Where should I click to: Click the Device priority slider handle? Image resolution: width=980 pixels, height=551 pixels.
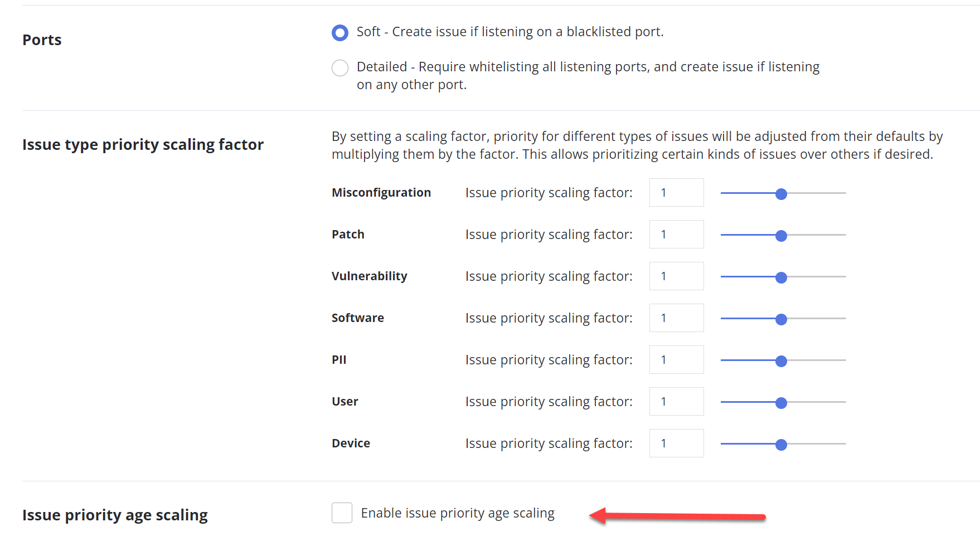782,445
